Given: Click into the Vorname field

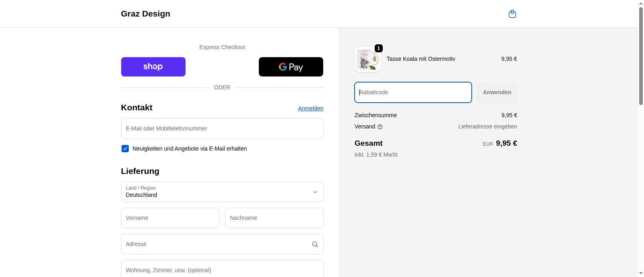Looking at the screenshot, I should pyautogui.click(x=170, y=218).
